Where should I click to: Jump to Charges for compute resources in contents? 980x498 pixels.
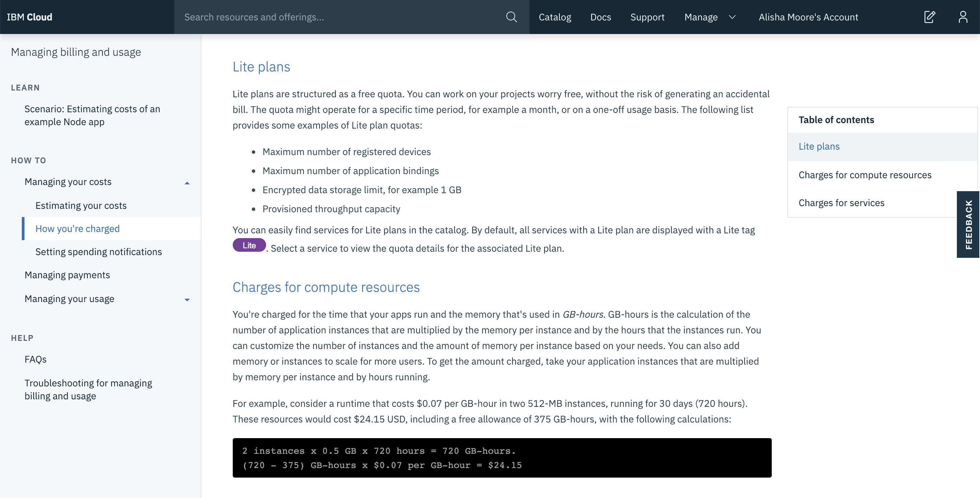point(865,175)
